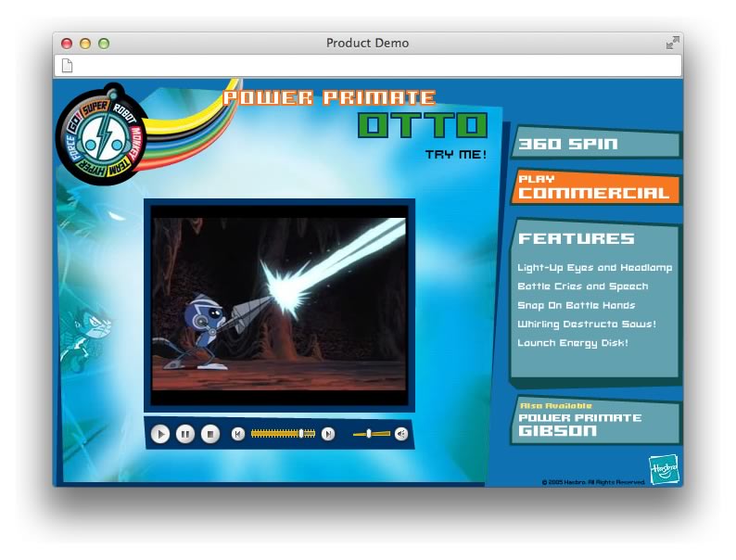Toggle fullscreen with the window arrows icon

coord(673,43)
